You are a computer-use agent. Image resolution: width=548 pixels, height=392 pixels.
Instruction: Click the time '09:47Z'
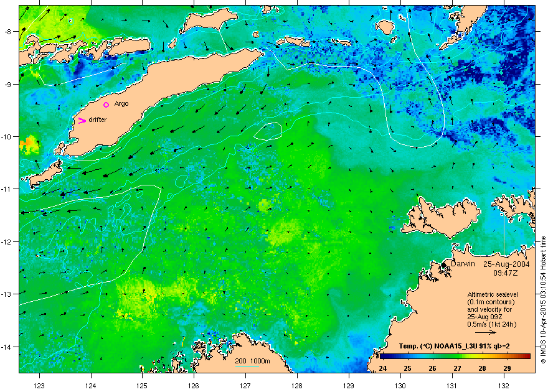(x=506, y=273)
